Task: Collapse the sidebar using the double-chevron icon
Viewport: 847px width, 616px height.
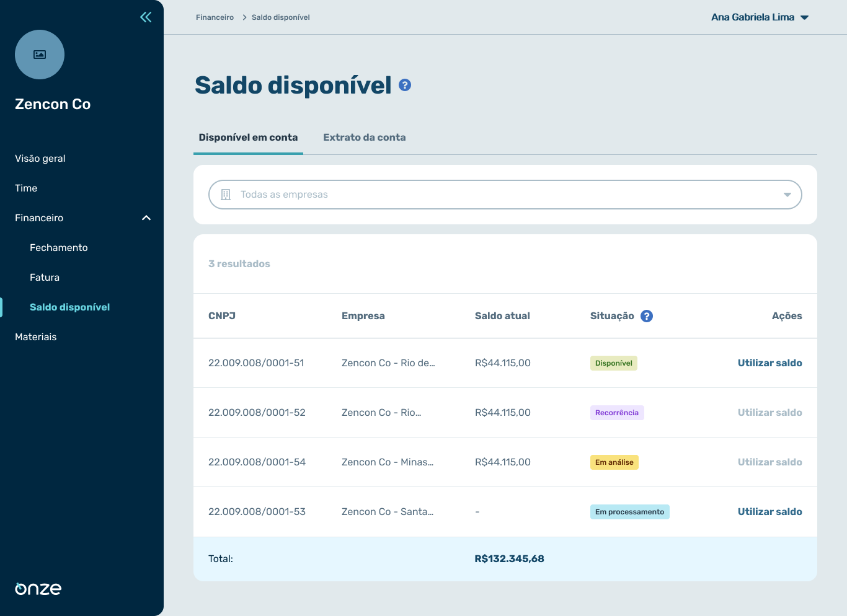Action: pos(145,17)
